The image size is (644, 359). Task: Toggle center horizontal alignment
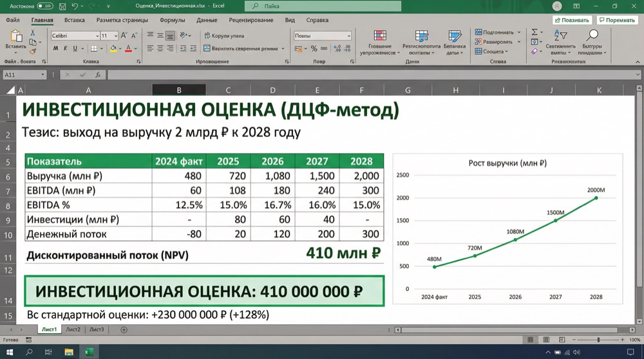(160, 48)
